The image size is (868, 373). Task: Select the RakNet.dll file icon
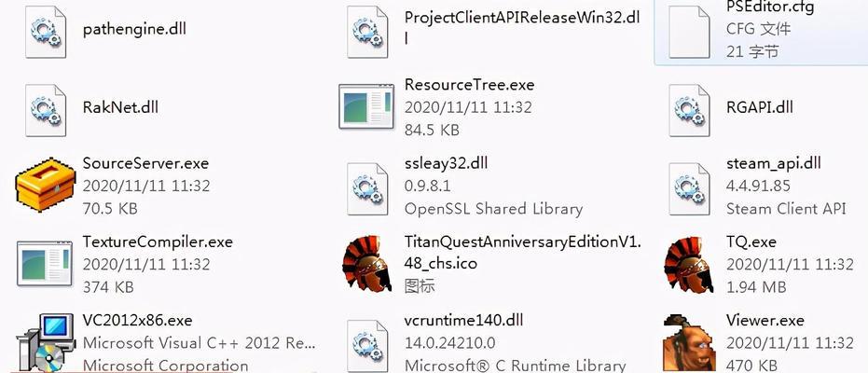pos(46,110)
